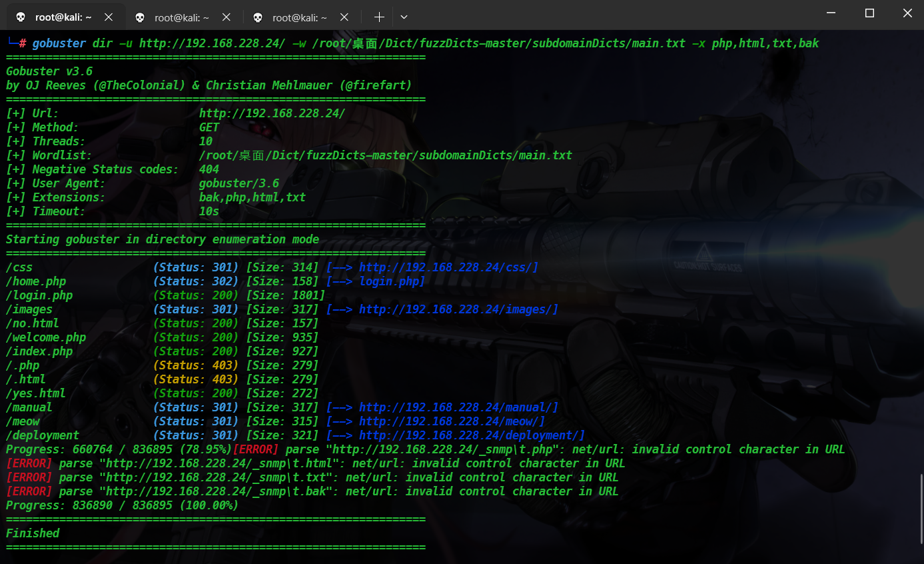Image resolution: width=924 pixels, height=564 pixels.
Task: Close the terminal window
Action: coord(907,13)
